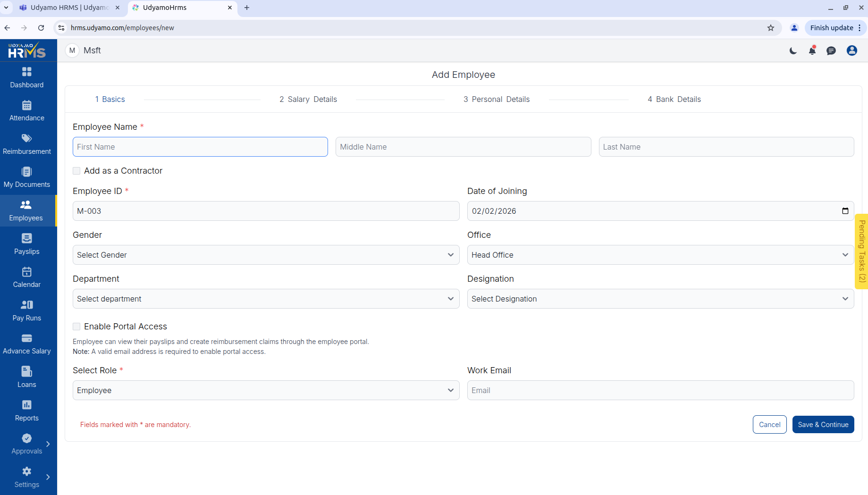Image resolution: width=868 pixels, height=495 pixels.
Task: Open a new browser tab
Action: click(x=247, y=8)
